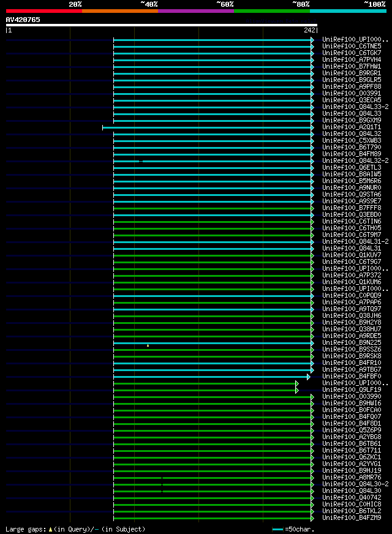The image size is (392, 534).
Task: Select the UniRef100_O03990 label
Action: [x=352, y=396]
